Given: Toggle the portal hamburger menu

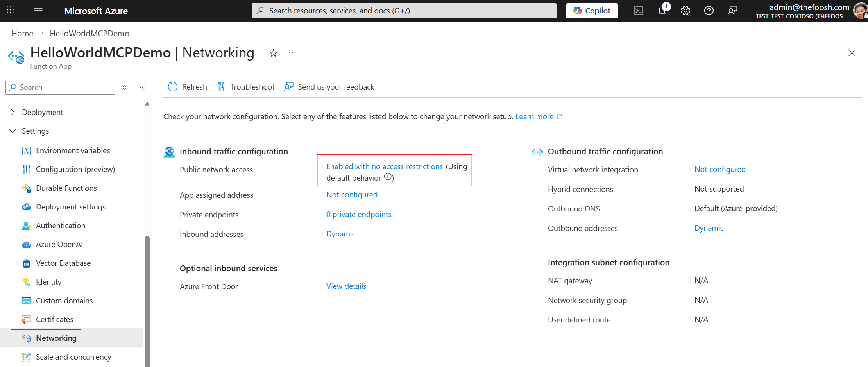Looking at the screenshot, I should [38, 11].
